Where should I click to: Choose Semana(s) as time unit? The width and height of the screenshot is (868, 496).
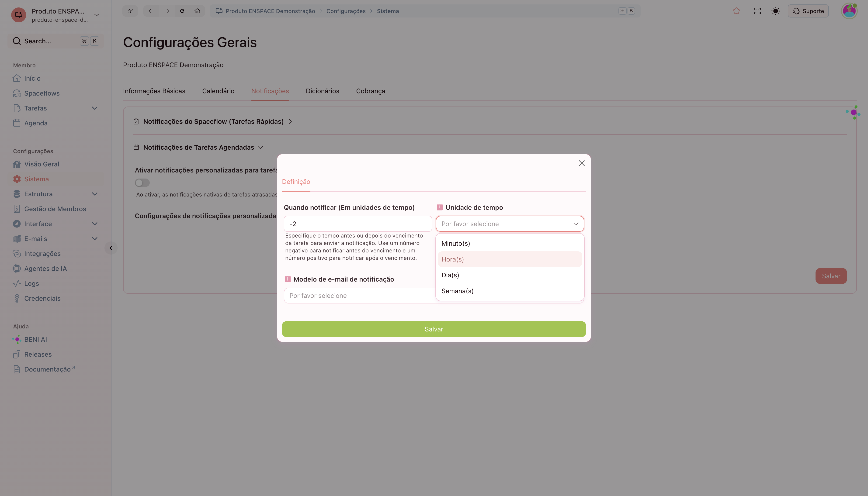pyautogui.click(x=510, y=291)
